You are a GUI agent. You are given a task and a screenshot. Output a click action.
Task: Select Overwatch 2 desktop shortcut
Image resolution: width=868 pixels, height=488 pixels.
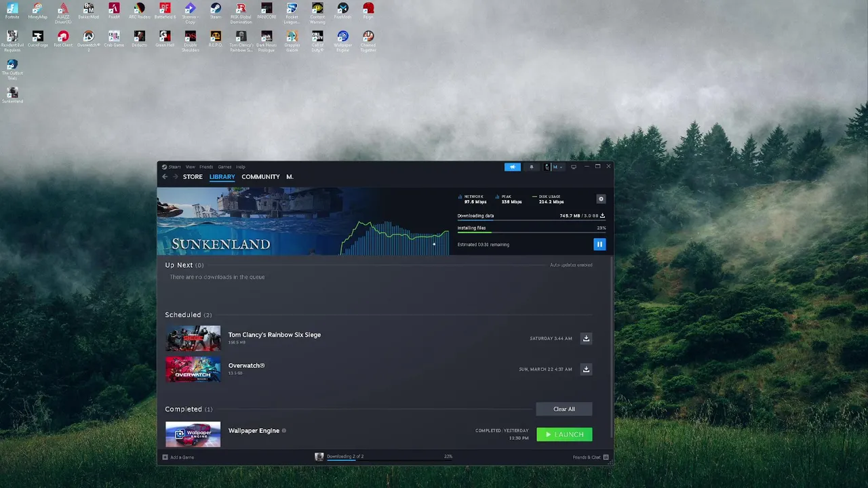pyautogui.click(x=88, y=41)
